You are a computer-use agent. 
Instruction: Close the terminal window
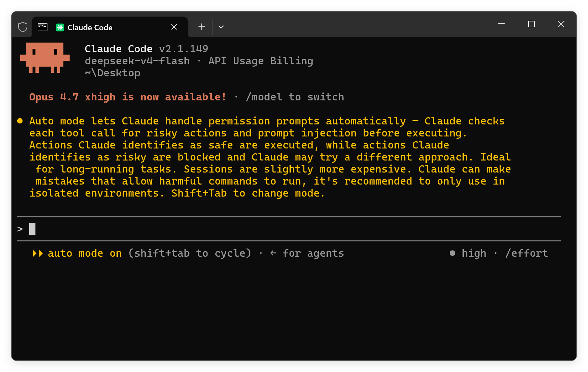[561, 24]
